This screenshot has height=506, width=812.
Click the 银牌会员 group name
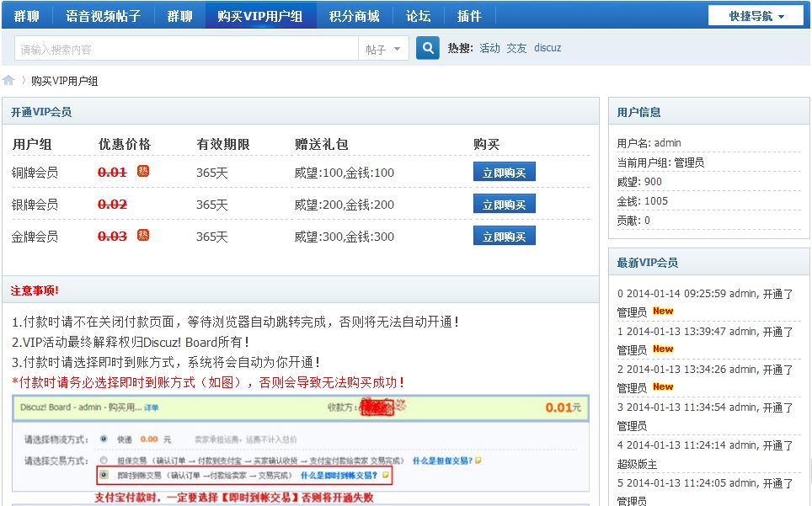[x=35, y=205]
